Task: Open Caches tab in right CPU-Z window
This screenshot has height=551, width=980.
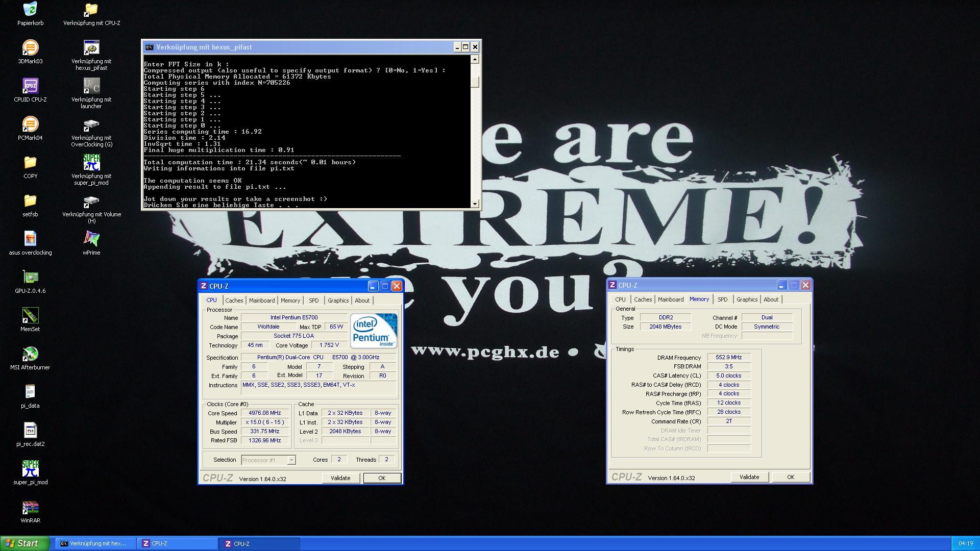Action: click(643, 299)
